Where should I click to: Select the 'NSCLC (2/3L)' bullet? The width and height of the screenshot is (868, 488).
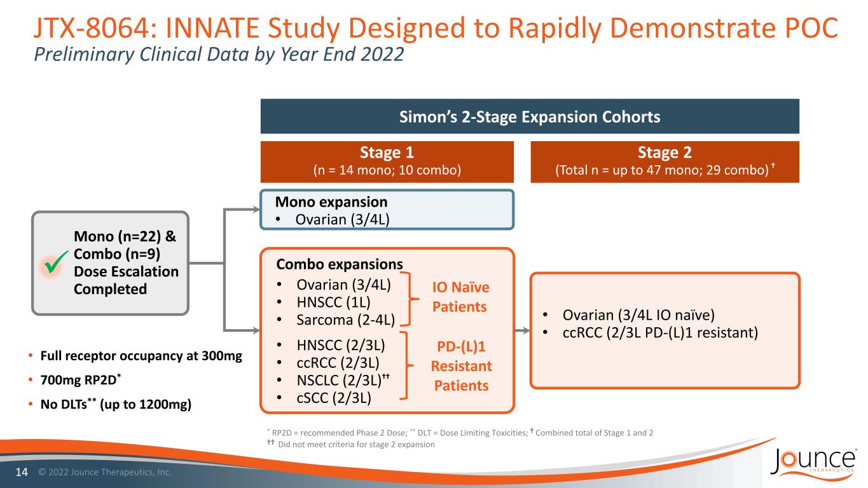click(x=345, y=380)
